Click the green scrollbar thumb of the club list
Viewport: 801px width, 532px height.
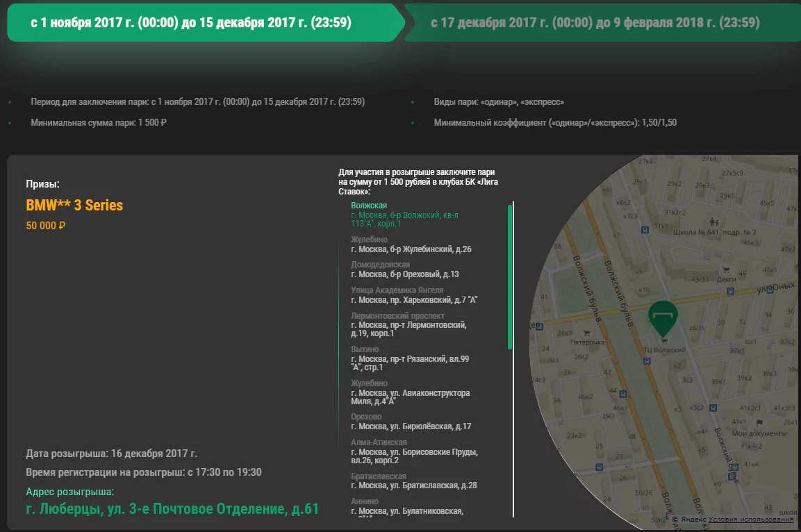tap(509, 276)
